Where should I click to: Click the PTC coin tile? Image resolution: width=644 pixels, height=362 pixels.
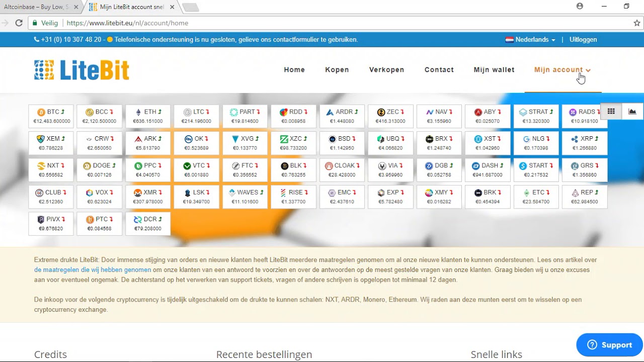tap(100, 224)
